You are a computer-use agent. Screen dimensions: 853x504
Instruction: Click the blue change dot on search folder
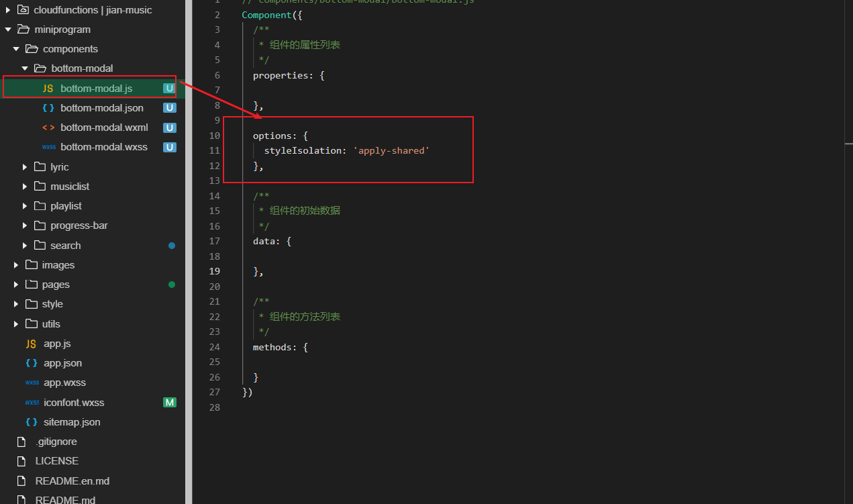point(172,246)
